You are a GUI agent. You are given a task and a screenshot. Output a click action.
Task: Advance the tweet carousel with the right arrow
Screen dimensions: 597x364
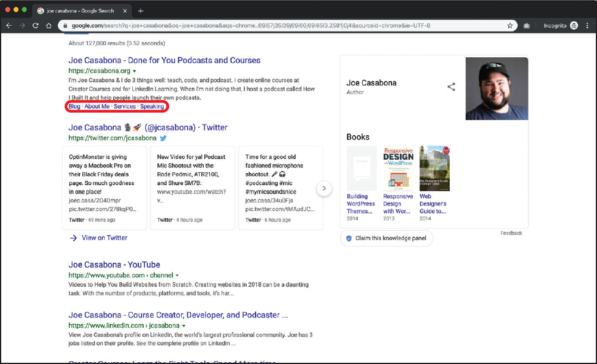[x=324, y=188]
